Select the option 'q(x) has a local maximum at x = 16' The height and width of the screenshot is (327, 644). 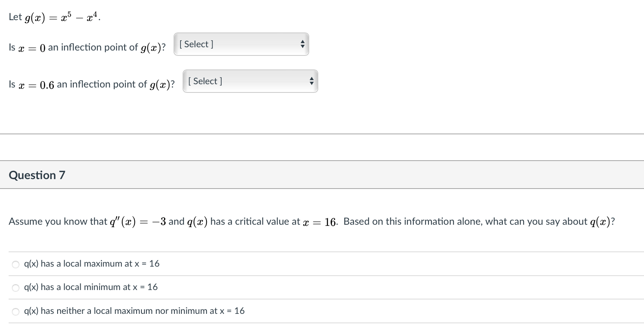point(91,264)
